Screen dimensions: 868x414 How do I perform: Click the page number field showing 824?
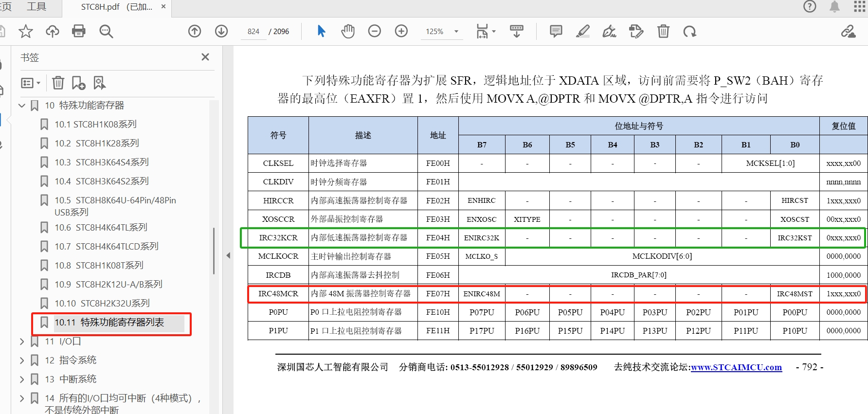(x=253, y=32)
